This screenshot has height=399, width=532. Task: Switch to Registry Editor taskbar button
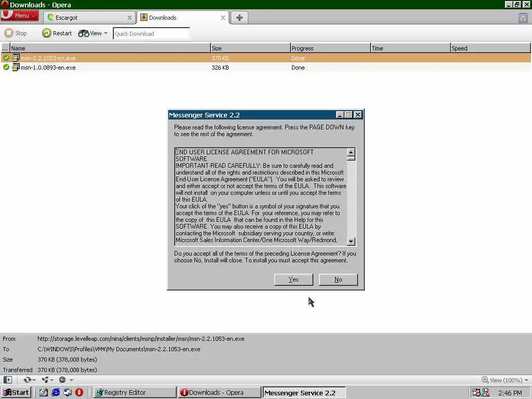tap(135, 393)
